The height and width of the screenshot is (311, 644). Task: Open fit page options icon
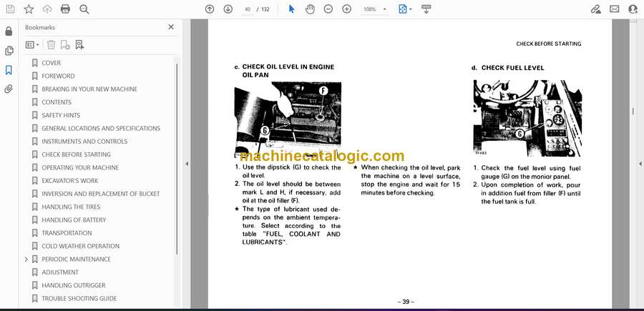point(402,9)
